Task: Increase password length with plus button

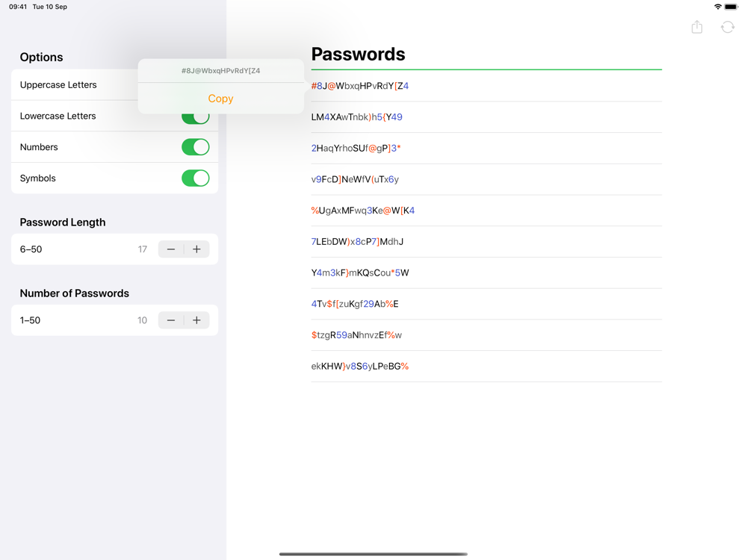Action: tap(196, 249)
